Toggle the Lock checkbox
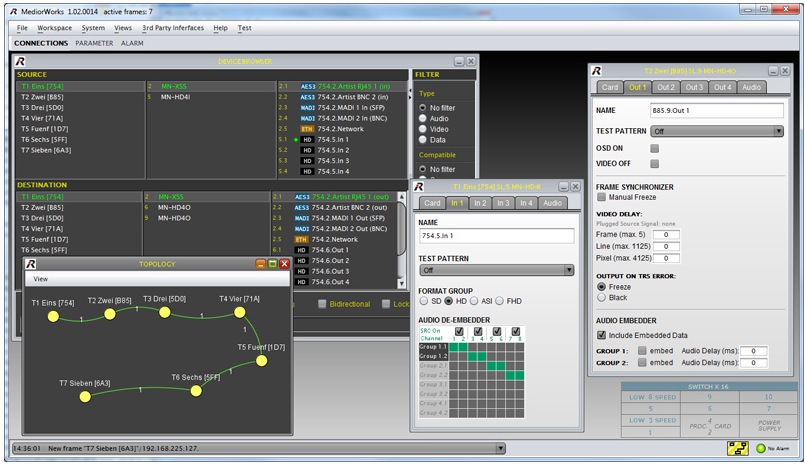Screen dimensions: 805x465 tap(386, 304)
